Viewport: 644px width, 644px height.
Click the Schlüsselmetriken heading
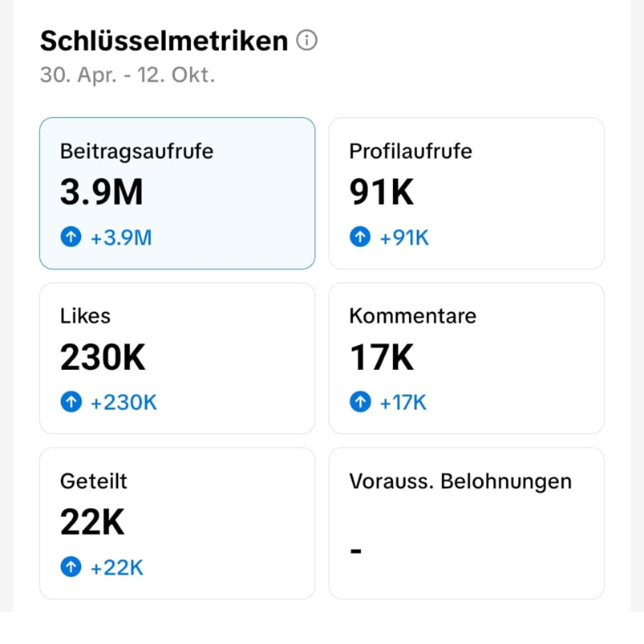pos(164,41)
